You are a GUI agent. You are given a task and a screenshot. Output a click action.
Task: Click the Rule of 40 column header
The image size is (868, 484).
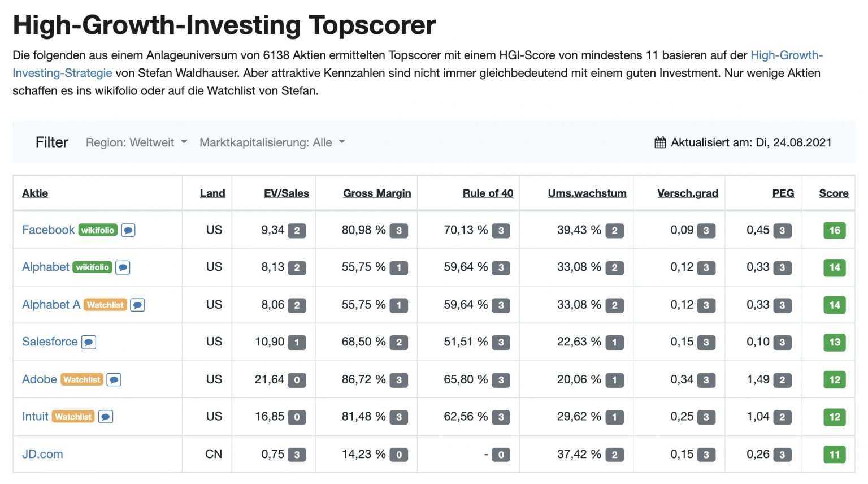pos(488,193)
